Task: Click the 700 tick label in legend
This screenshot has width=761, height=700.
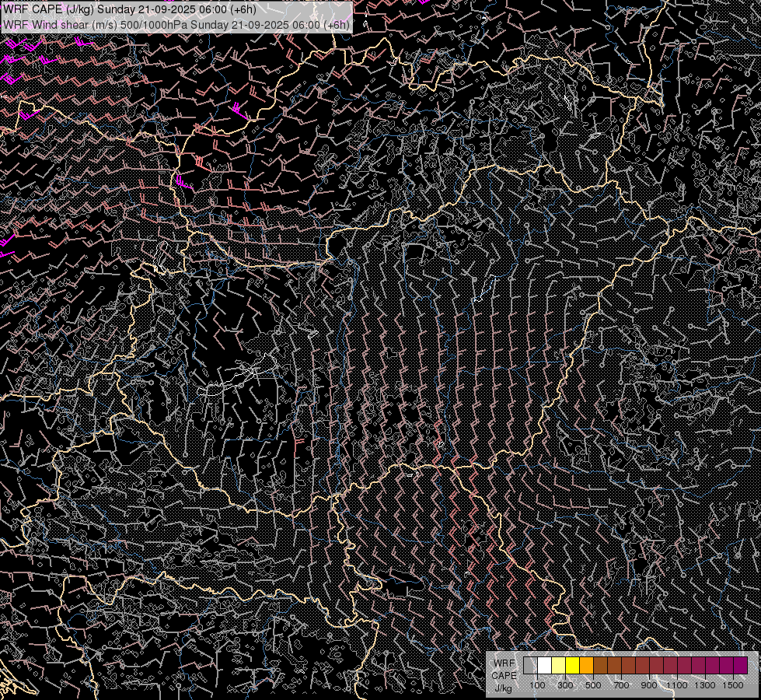Action: (621, 685)
